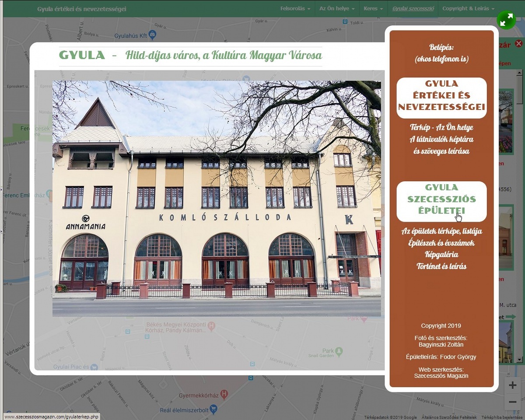This screenshot has width=525, height=420.
Task: Open the Gyulai szecesszió menu item
Action: 413,9
